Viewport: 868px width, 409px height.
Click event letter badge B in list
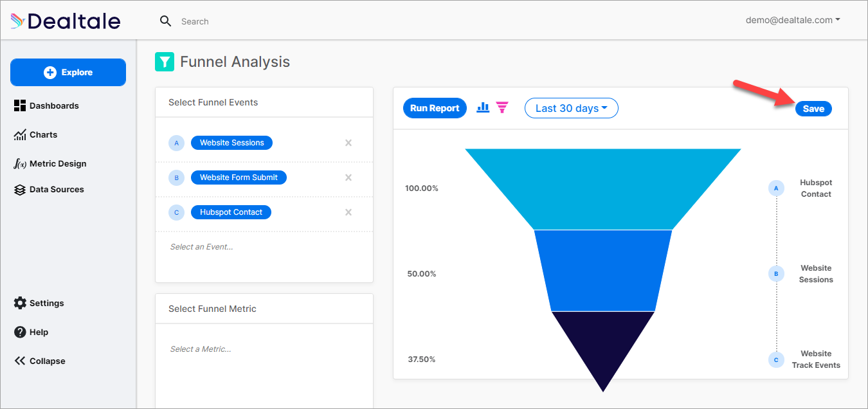click(x=177, y=177)
